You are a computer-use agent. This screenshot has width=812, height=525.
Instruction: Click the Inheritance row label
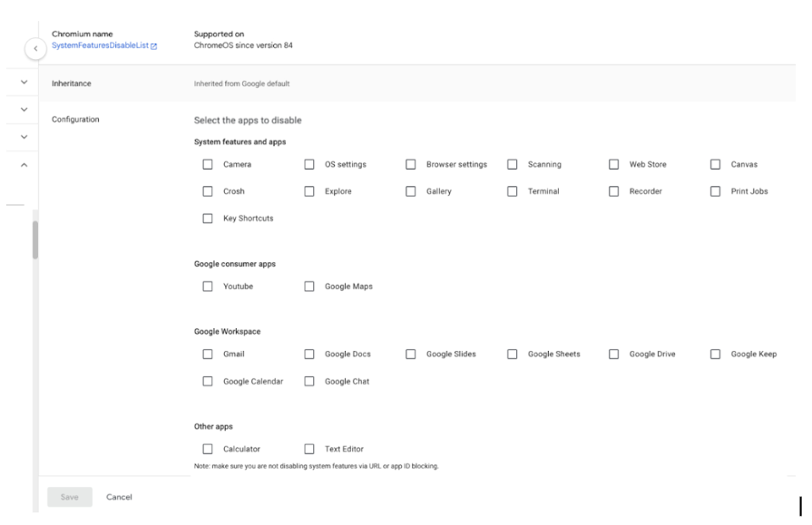tap(72, 83)
